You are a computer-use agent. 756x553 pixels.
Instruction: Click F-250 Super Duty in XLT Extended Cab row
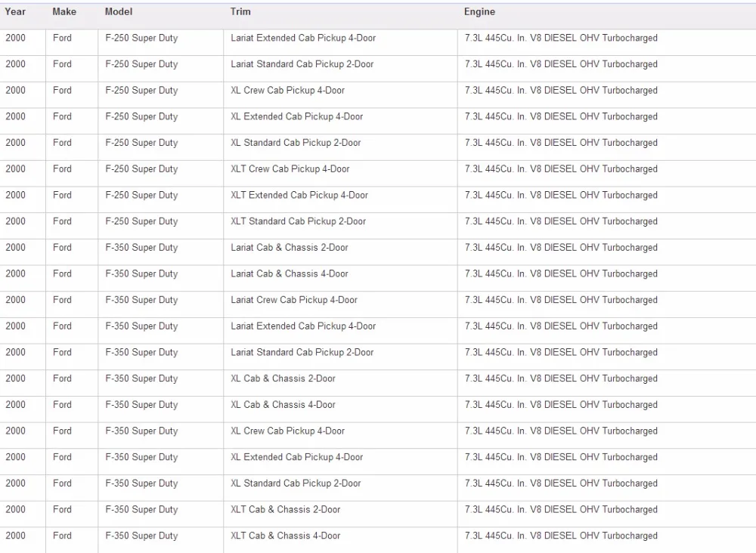(x=142, y=195)
